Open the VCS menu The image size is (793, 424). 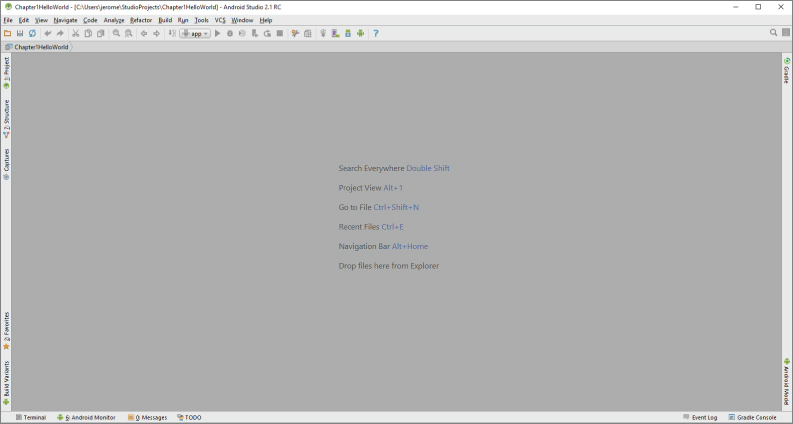(x=220, y=20)
